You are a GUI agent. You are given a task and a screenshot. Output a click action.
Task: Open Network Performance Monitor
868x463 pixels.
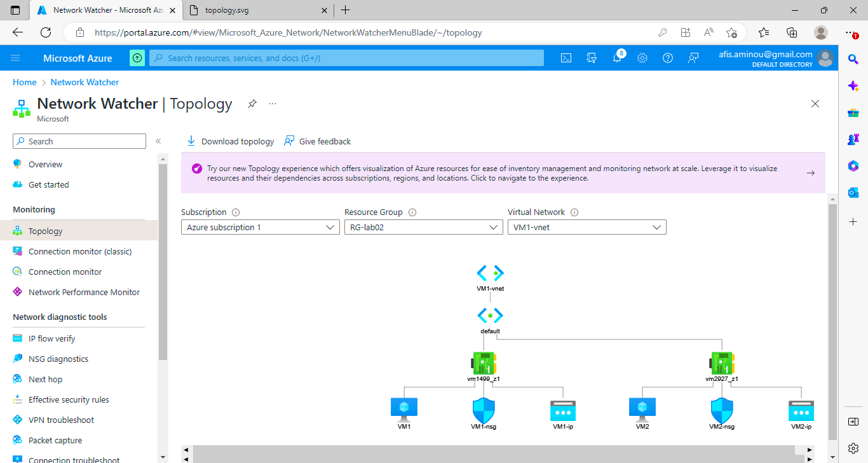(84, 292)
